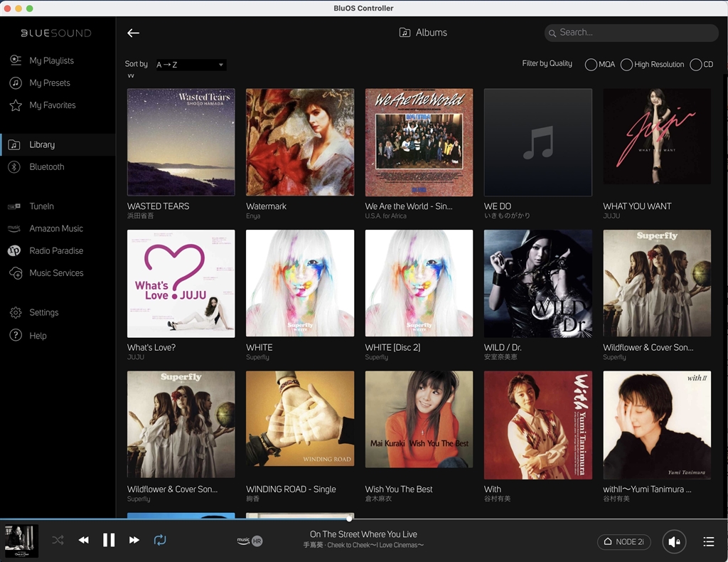This screenshot has width=728, height=562.
Task: Click the BLUESOUND logo
Action: (x=56, y=33)
